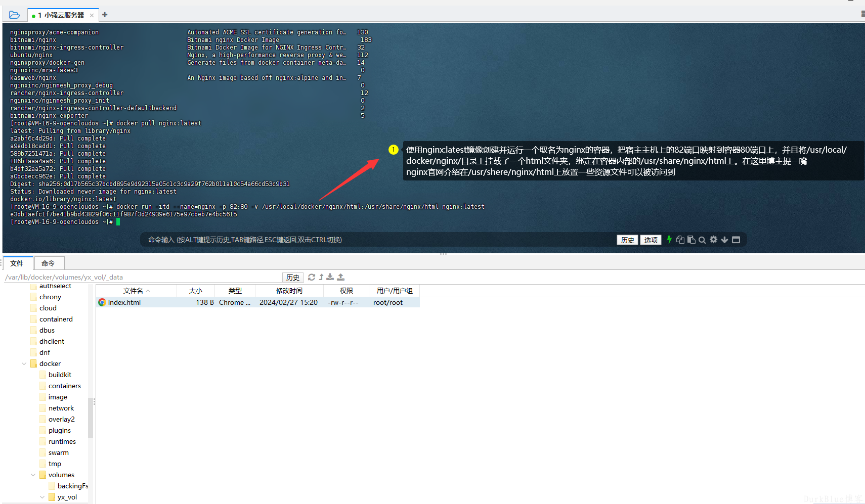This screenshot has width=865, height=504.
Task: Open the swarm folder in tree
Action: pos(58,452)
